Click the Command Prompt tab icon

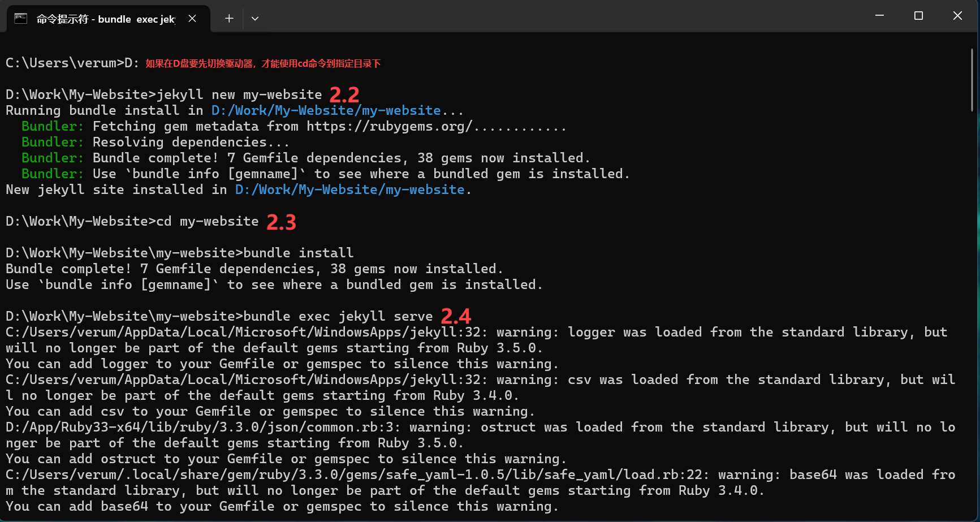[x=21, y=19]
